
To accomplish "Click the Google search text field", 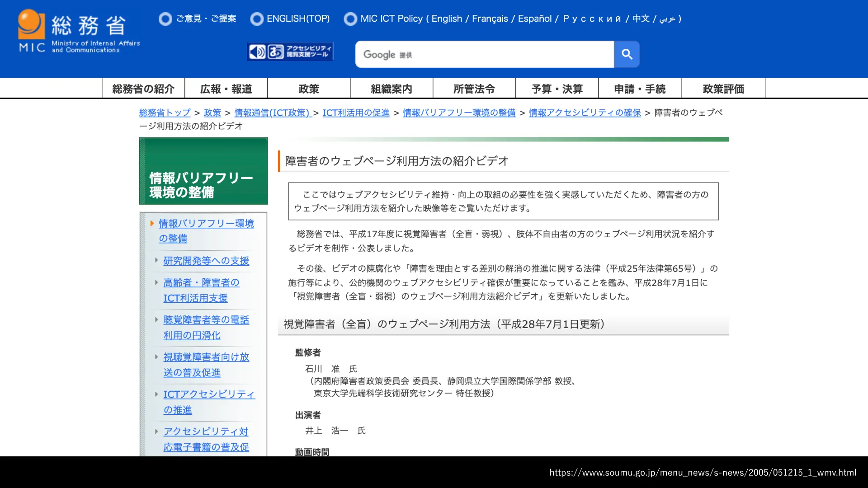I will (x=485, y=54).
